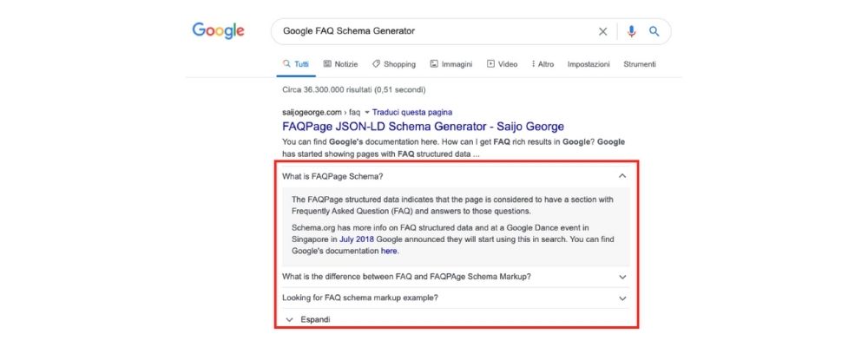Open the dropdown arrow beside saijogeorge.com URL
This screenshot has height=347, width=868.
click(x=367, y=112)
